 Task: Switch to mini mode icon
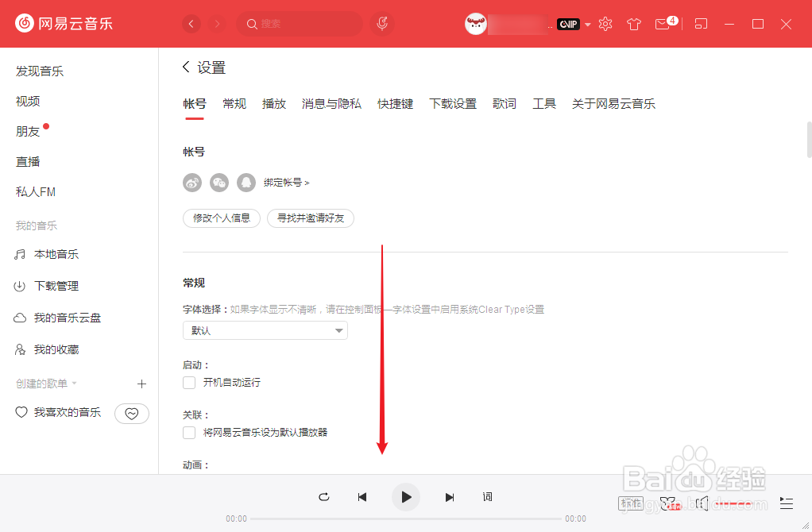(701, 24)
